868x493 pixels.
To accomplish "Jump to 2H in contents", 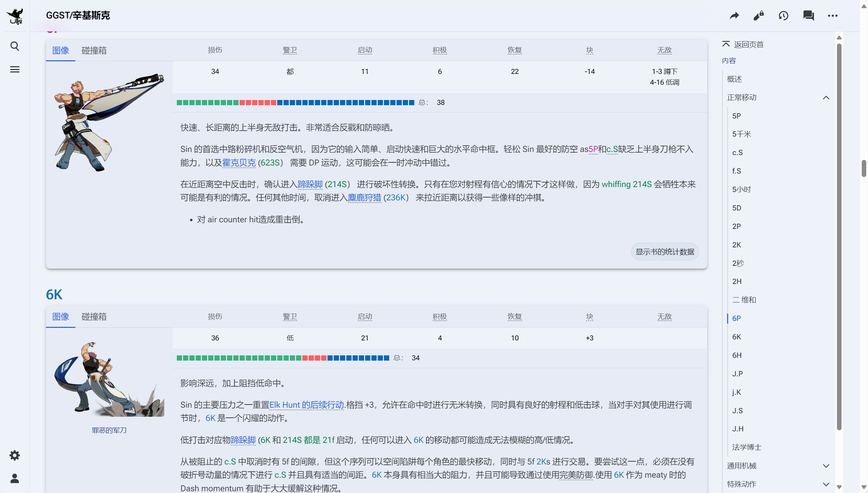I will [737, 282].
